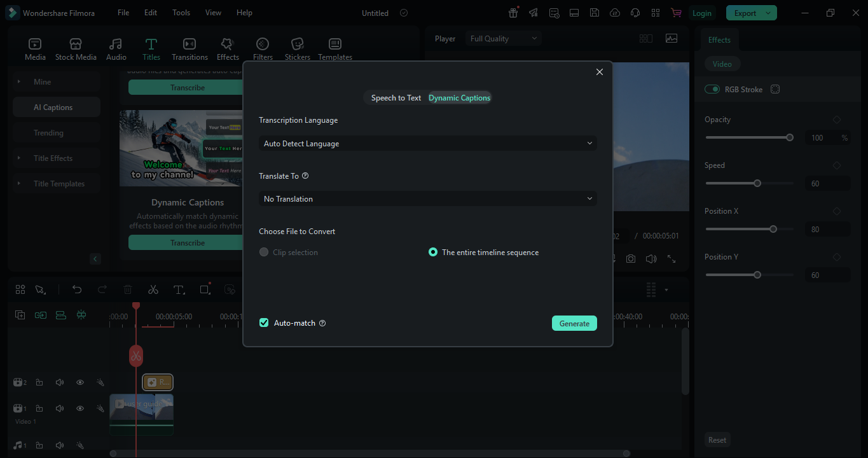Click the help icon beside Auto-match

(x=322, y=323)
